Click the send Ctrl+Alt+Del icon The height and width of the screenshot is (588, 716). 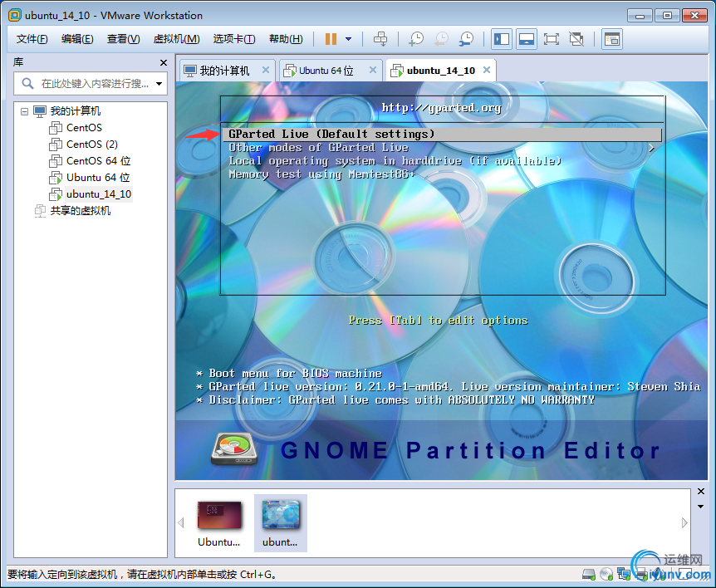point(380,39)
